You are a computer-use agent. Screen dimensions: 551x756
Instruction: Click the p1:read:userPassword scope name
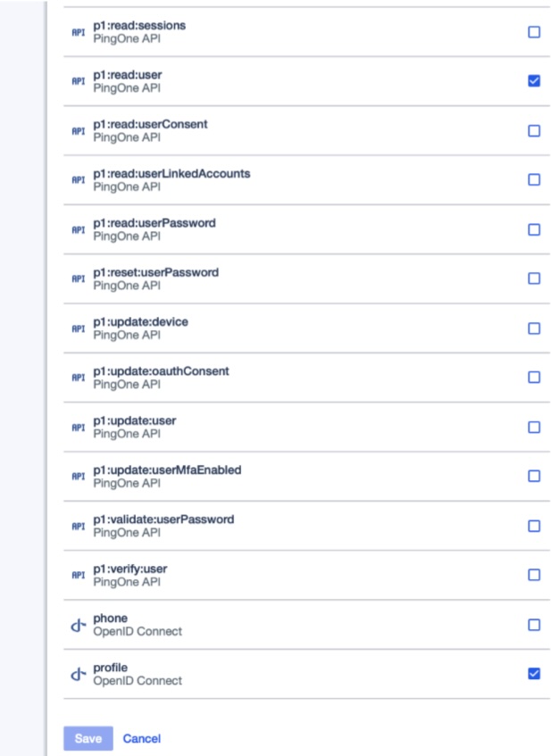coord(154,222)
